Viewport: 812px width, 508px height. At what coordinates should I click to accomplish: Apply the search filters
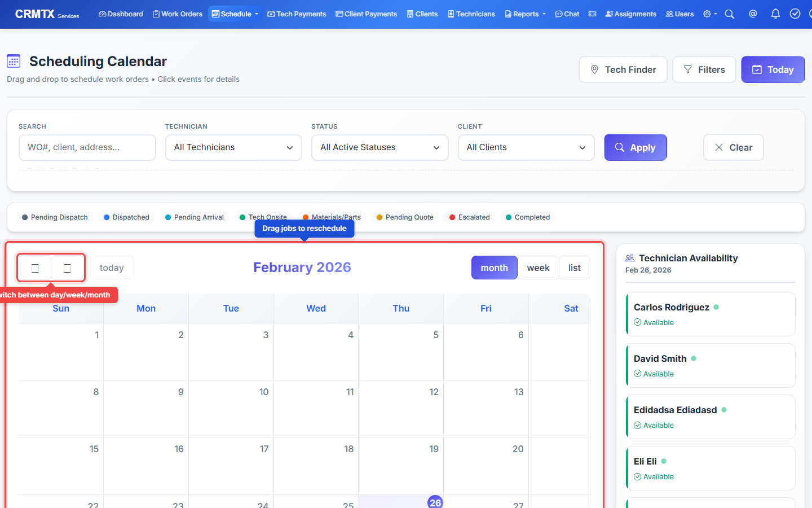pyautogui.click(x=636, y=147)
